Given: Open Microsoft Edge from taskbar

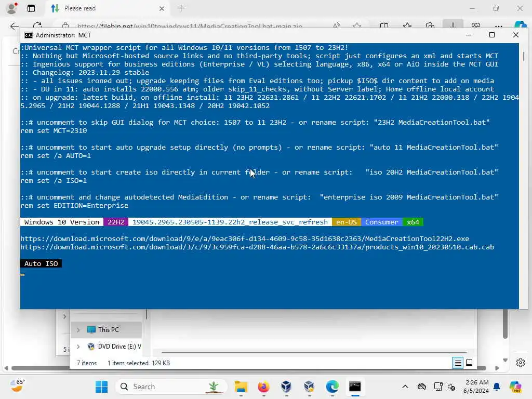Looking at the screenshot, I should 332,387.
